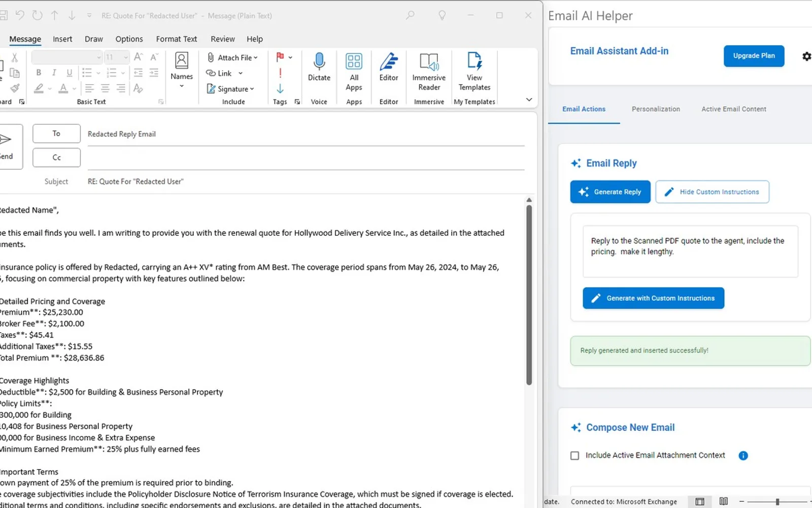Adjust the zoom slider in status bar
Image resolution: width=812 pixels, height=508 pixels.
pyautogui.click(x=777, y=502)
